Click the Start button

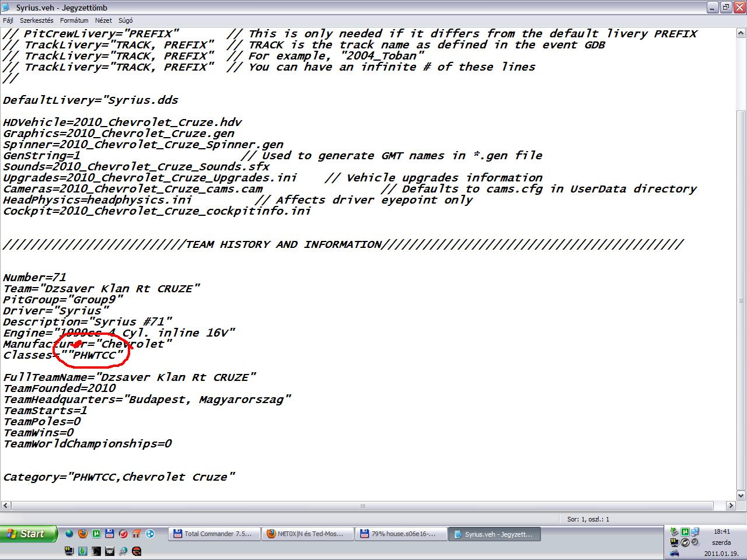coord(29,533)
